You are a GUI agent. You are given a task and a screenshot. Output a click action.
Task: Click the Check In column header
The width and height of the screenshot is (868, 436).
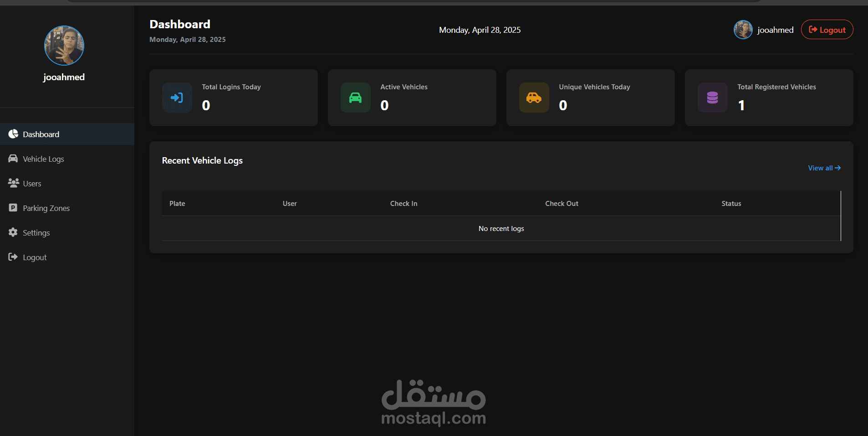point(403,204)
